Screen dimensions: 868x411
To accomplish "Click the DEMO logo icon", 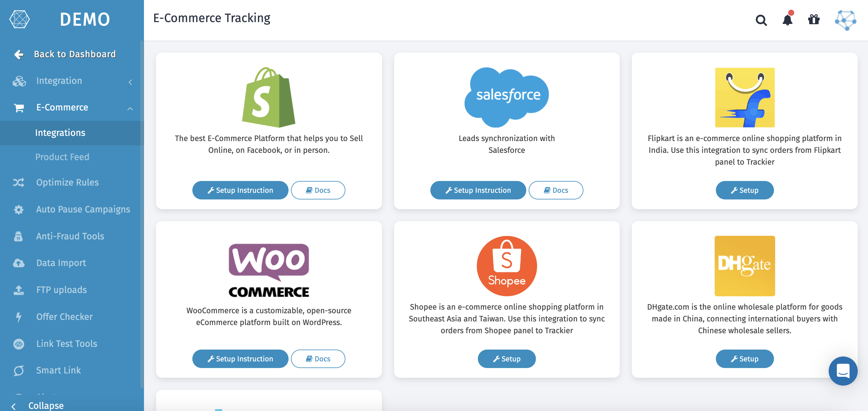I will [x=20, y=19].
